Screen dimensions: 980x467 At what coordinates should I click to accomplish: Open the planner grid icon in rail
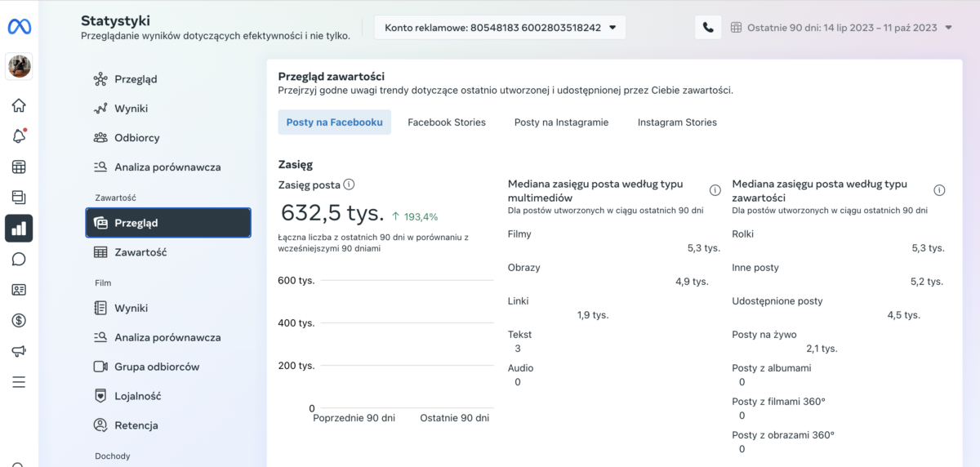click(19, 167)
